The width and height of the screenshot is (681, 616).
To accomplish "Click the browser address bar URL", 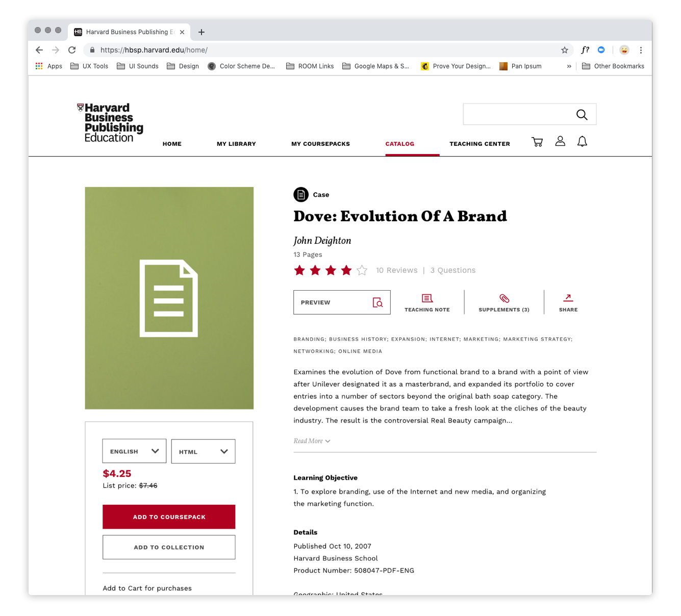I will (x=154, y=50).
